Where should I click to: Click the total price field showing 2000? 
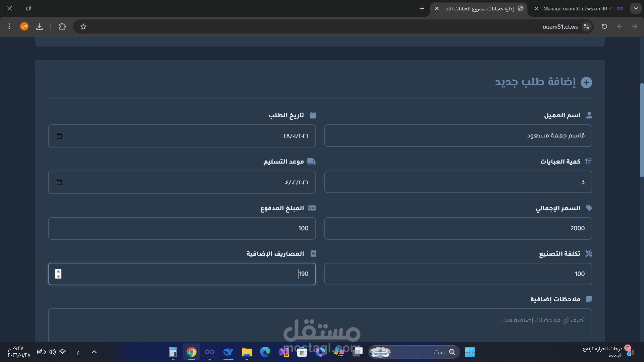click(458, 228)
